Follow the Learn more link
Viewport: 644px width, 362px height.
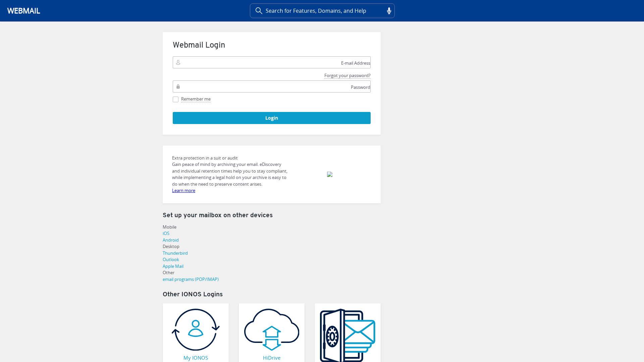point(183,190)
